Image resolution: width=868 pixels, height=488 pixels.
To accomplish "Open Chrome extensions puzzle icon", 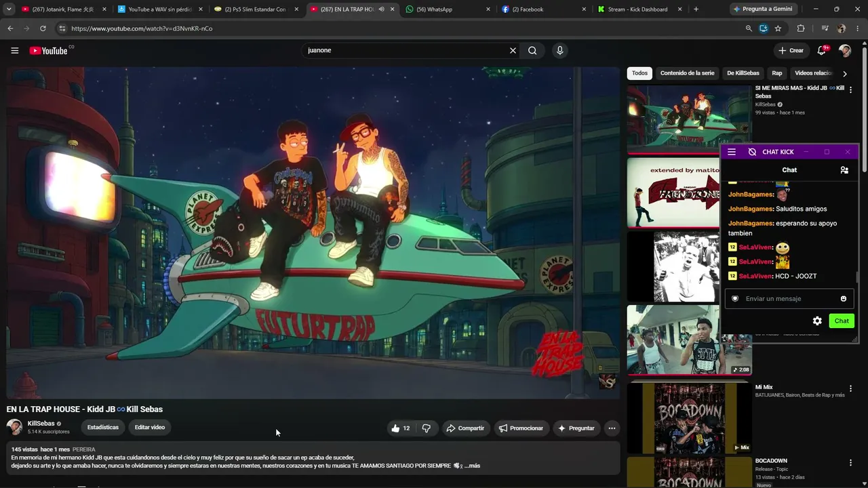I will click(x=801, y=28).
